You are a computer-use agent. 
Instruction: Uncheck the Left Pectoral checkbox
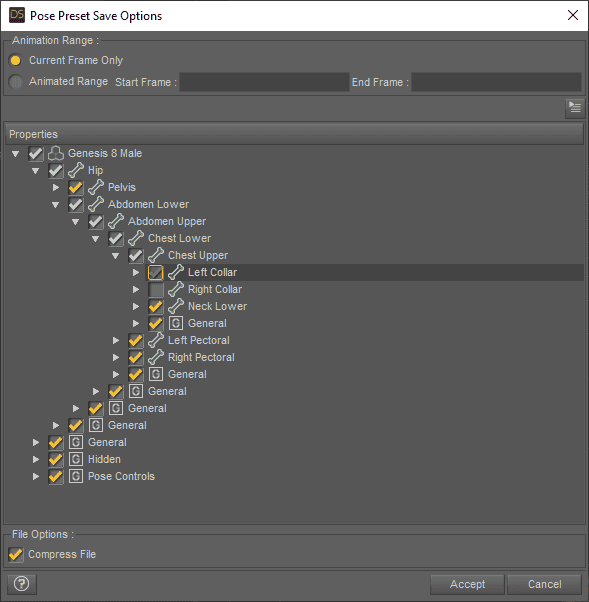pos(136,341)
